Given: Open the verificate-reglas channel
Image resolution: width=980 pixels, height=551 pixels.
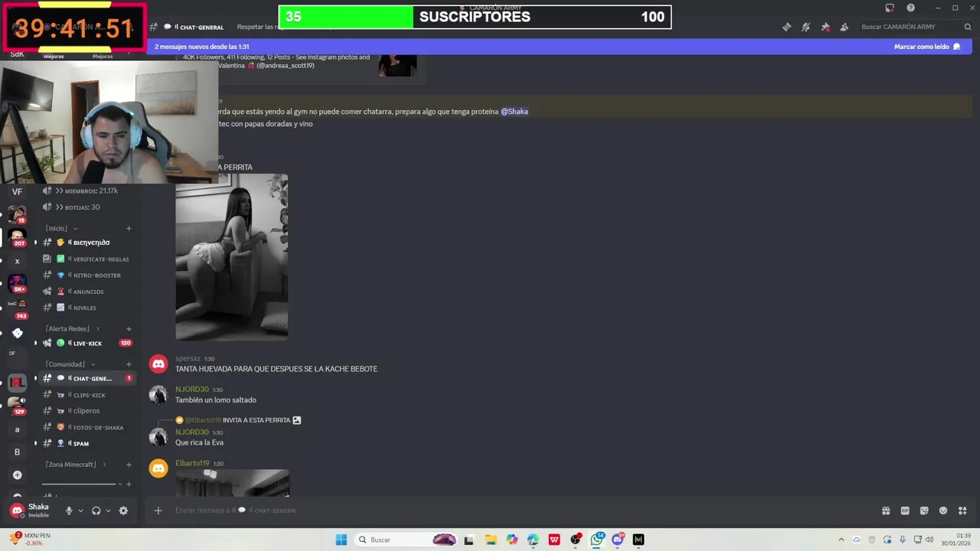Looking at the screenshot, I should [x=88, y=259].
